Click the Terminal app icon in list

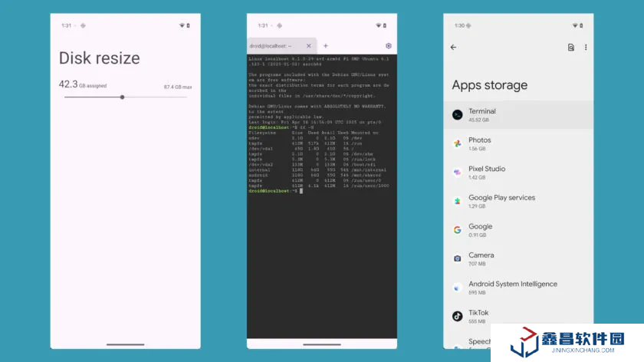457,114
